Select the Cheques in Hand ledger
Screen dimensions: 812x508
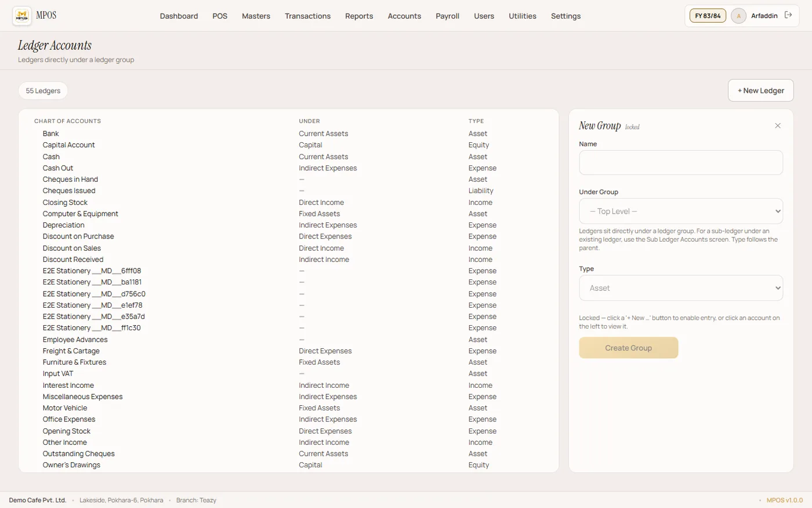288,179
